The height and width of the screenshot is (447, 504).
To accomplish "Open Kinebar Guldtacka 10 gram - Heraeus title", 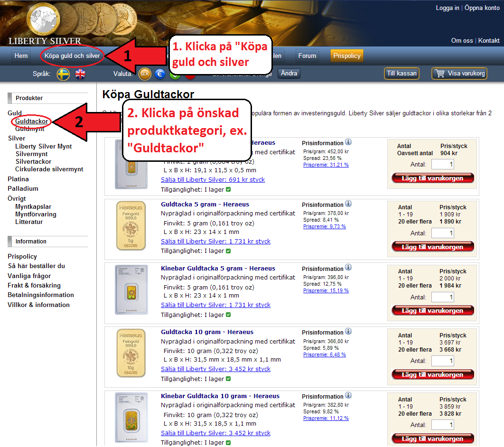I will (220, 396).
